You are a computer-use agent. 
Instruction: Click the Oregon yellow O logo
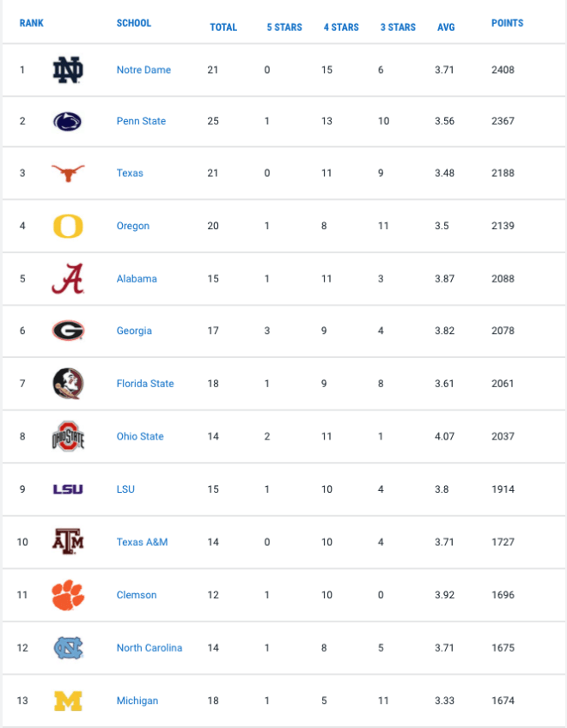point(68,226)
